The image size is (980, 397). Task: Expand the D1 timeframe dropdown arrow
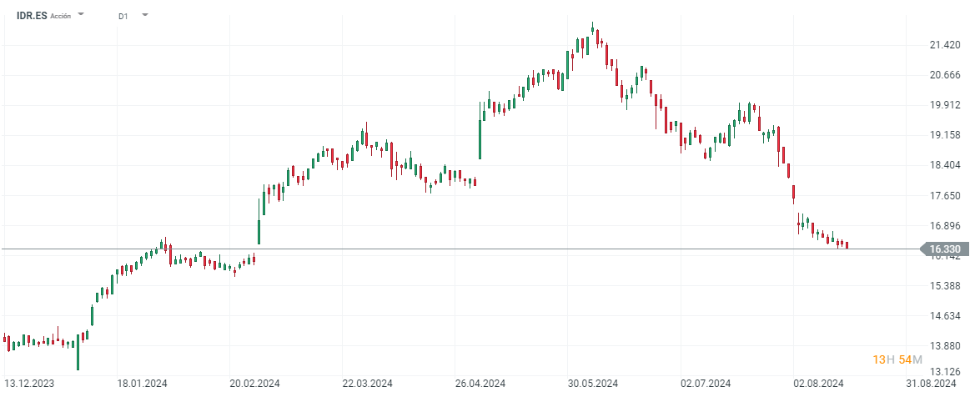pyautogui.click(x=145, y=15)
